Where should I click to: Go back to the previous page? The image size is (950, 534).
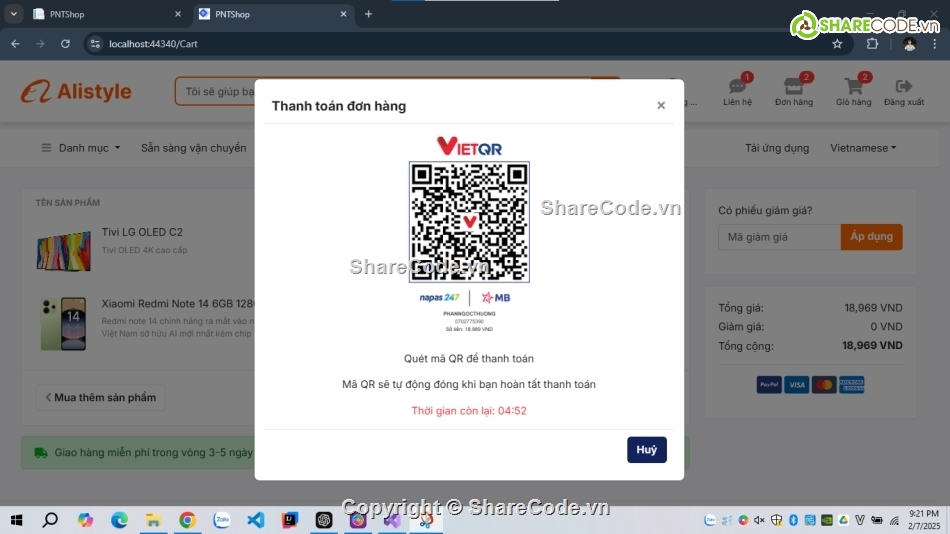15,44
